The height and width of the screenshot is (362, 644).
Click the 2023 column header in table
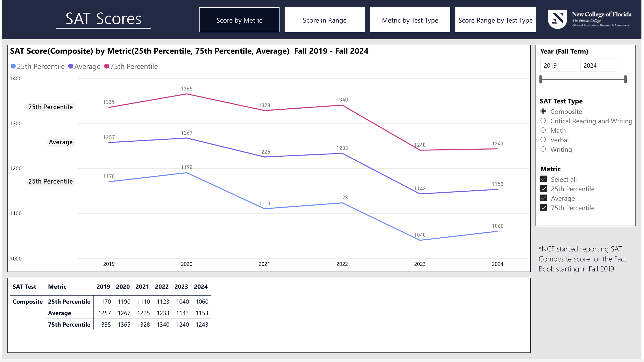(x=181, y=286)
